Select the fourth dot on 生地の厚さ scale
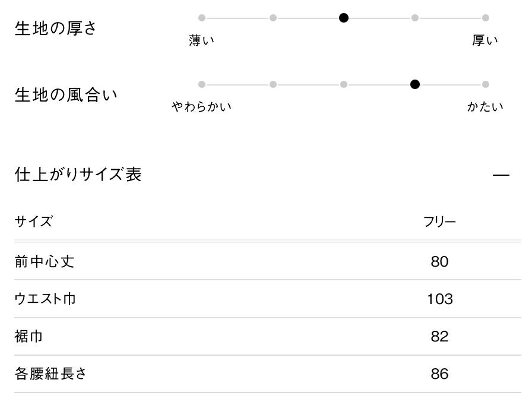 tap(415, 18)
